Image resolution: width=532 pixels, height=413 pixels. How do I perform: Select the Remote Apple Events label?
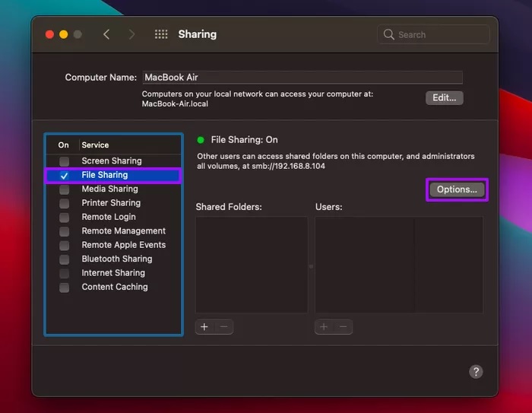point(123,245)
